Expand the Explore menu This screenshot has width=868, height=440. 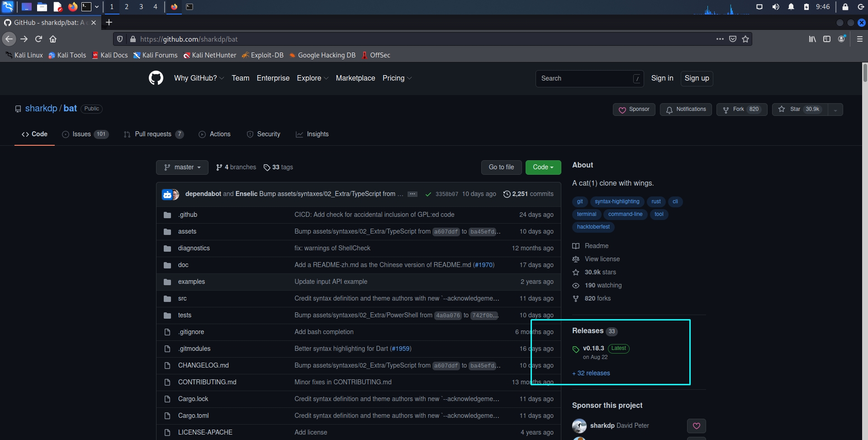click(x=313, y=78)
